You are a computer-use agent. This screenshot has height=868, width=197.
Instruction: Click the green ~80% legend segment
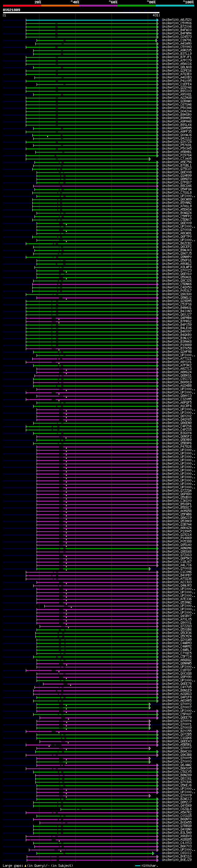pyautogui.click(x=137, y=6)
